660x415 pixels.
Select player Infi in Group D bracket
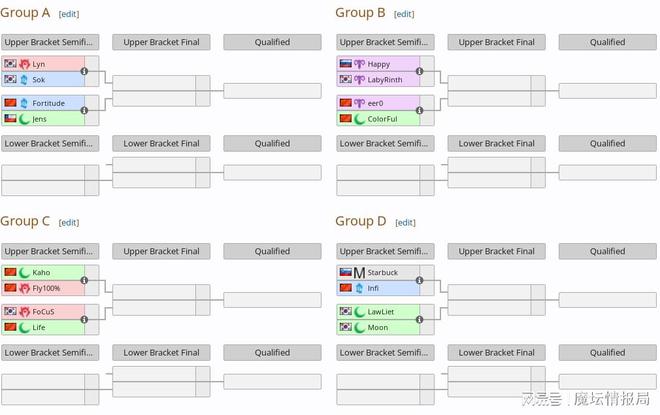[373, 288]
